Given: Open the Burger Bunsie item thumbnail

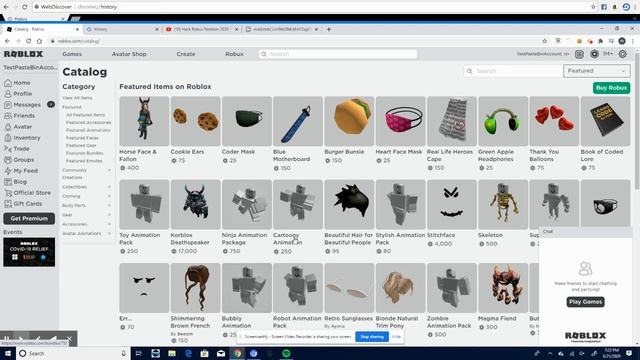Looking at the screenshot, I should coord(349,121).
